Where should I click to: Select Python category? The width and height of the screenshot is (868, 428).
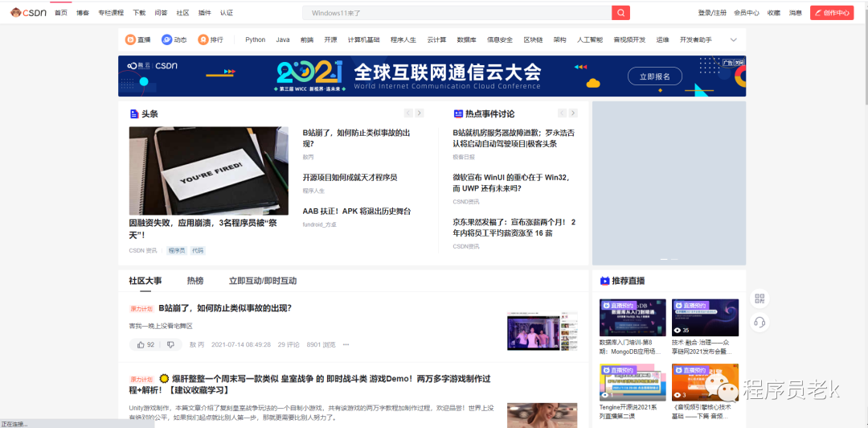256,40
